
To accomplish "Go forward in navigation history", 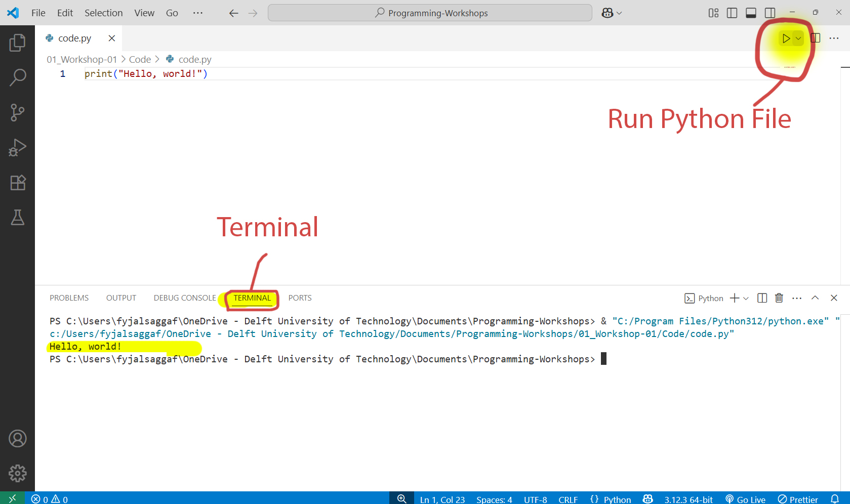I will tap(253, 13).
